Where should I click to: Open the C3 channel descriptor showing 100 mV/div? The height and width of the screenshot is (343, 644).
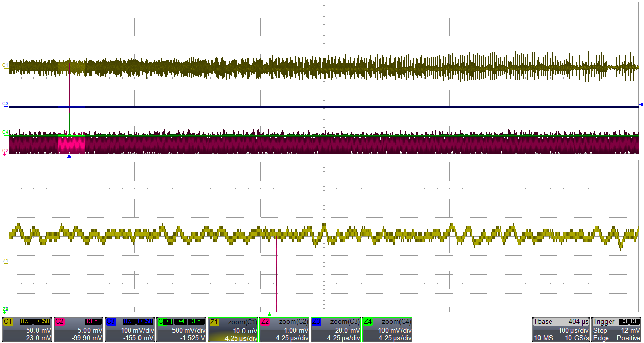[130, 330]
